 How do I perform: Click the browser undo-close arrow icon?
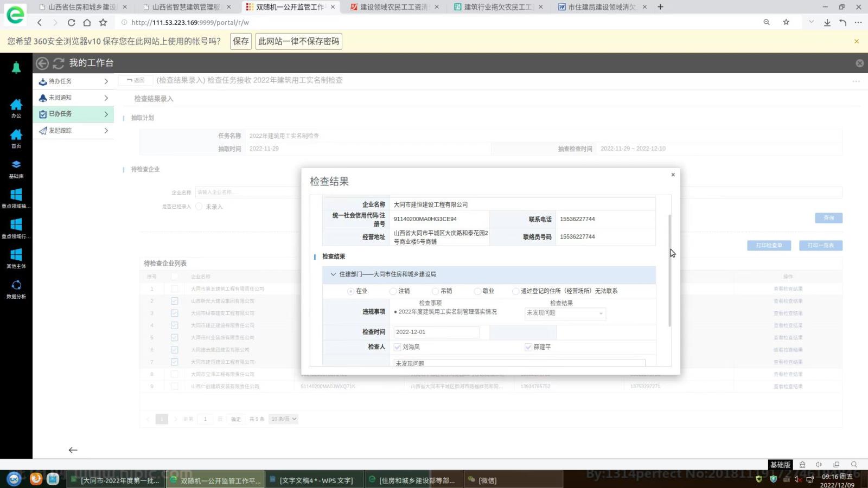[x=843, y=22]
